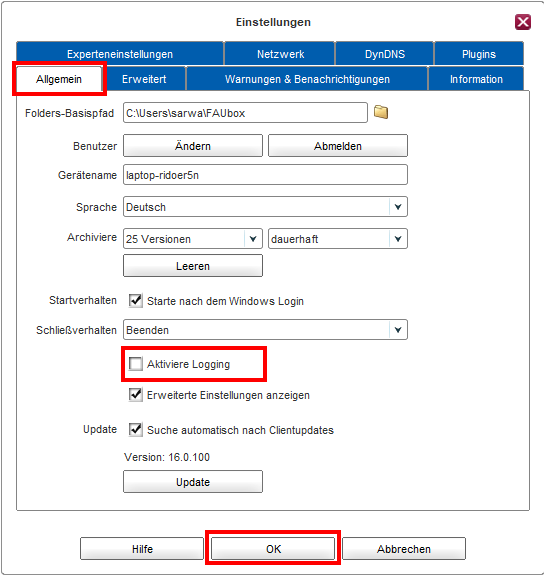Close the Einstellungen dialog with red X
This screenshot has height=575, width=544.
pyautogui.click(x=523, y=22)
